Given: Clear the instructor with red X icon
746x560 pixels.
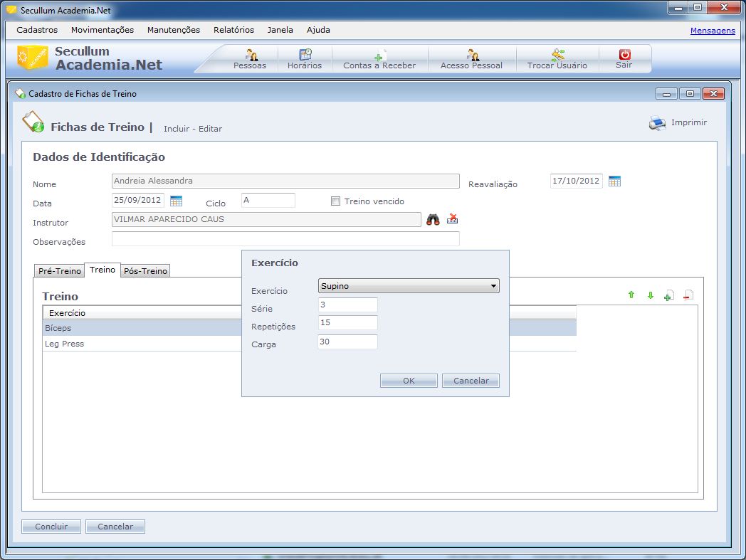Looking at the screenshot, I should pos(452,219).
